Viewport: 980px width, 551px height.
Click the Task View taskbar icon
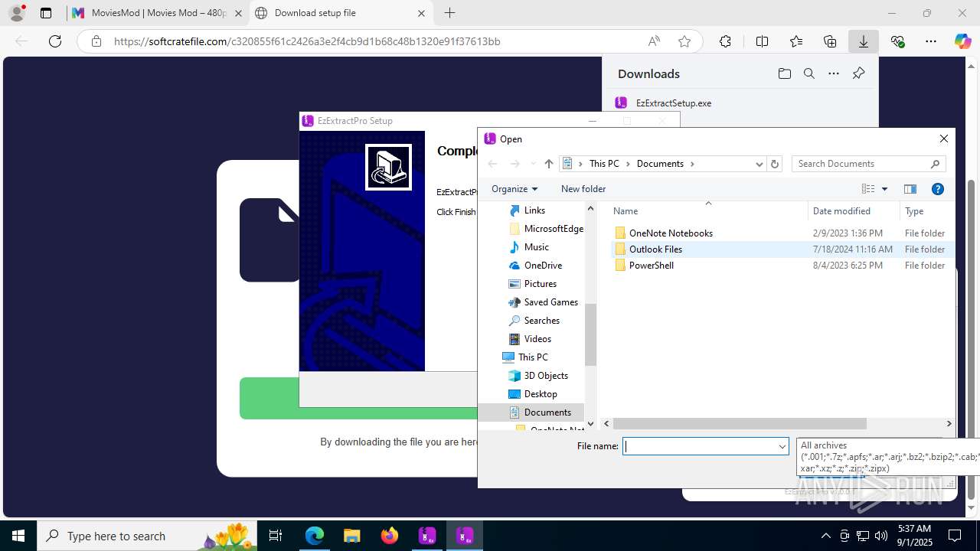pos(276,536)
